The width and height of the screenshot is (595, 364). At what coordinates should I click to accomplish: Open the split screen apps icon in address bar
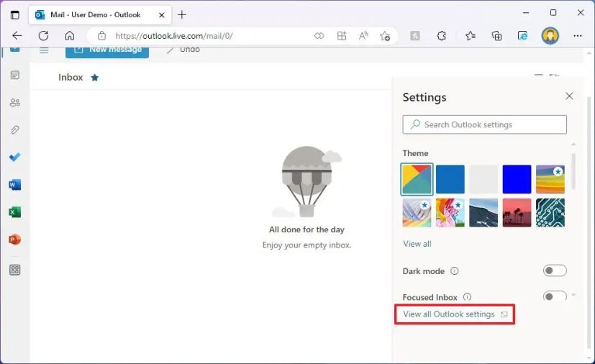point(342,36)
